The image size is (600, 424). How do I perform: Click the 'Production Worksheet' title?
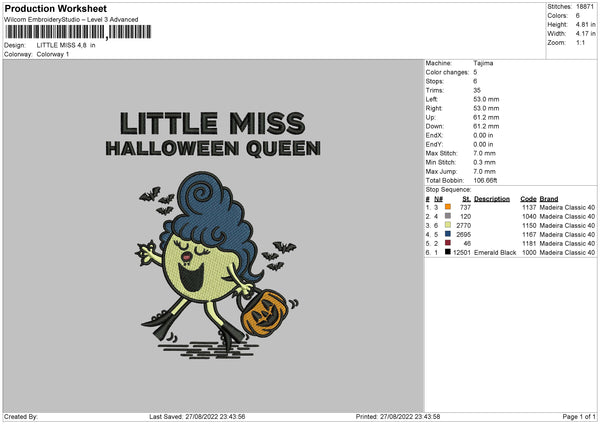click(x=56, y=8)
